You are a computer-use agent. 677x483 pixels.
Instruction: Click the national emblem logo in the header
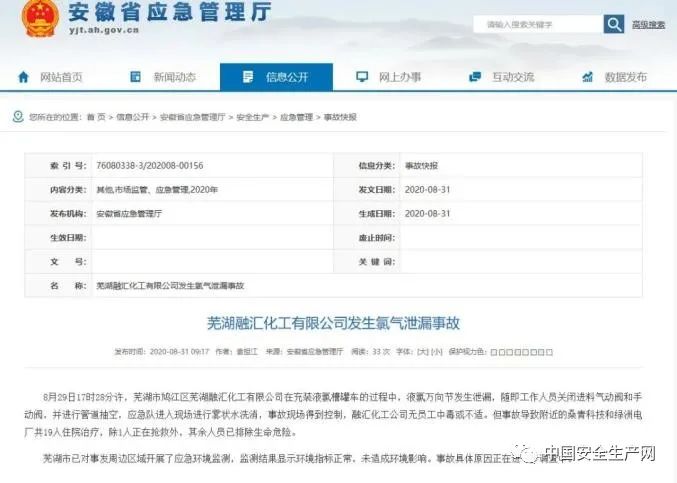(40, 17)
